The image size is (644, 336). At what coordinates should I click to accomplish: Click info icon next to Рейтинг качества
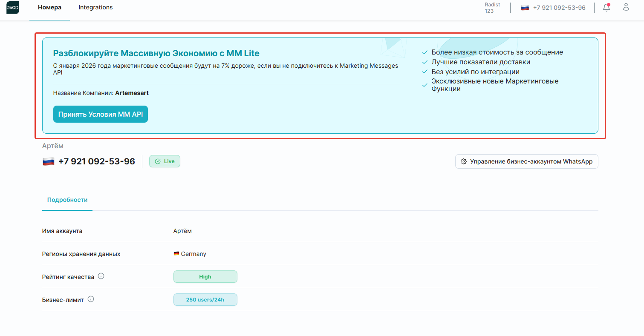[101, 276]
